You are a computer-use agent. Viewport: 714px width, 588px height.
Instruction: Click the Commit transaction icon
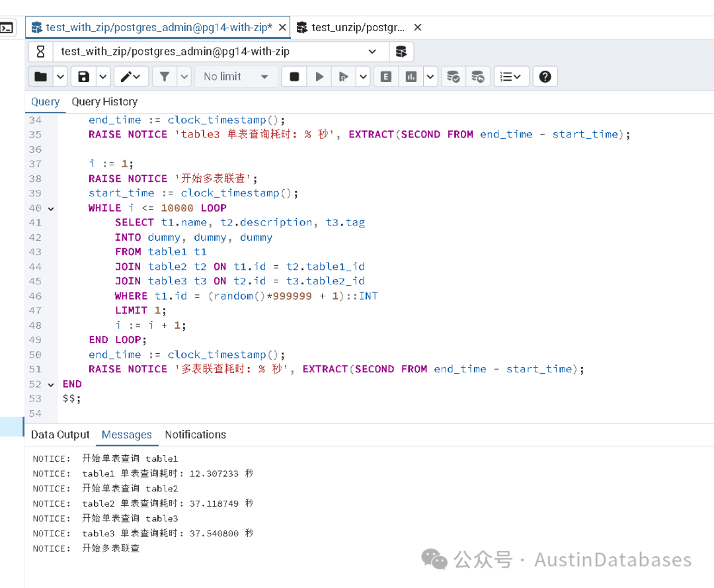click(453, 77)
